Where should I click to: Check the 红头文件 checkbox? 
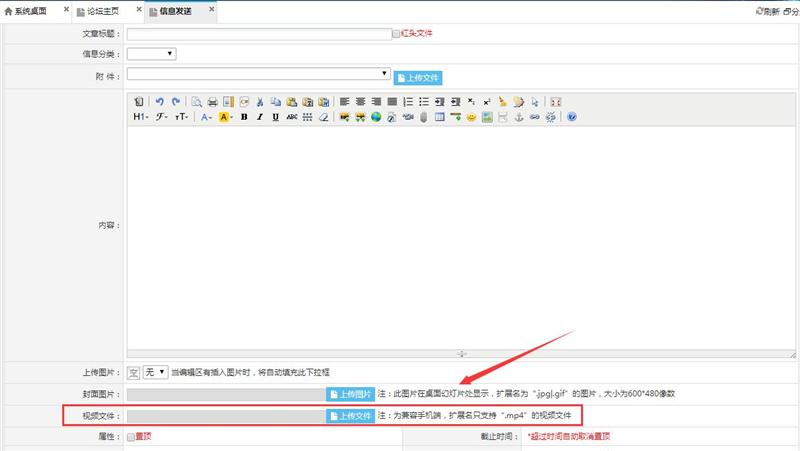pos(396,33)
